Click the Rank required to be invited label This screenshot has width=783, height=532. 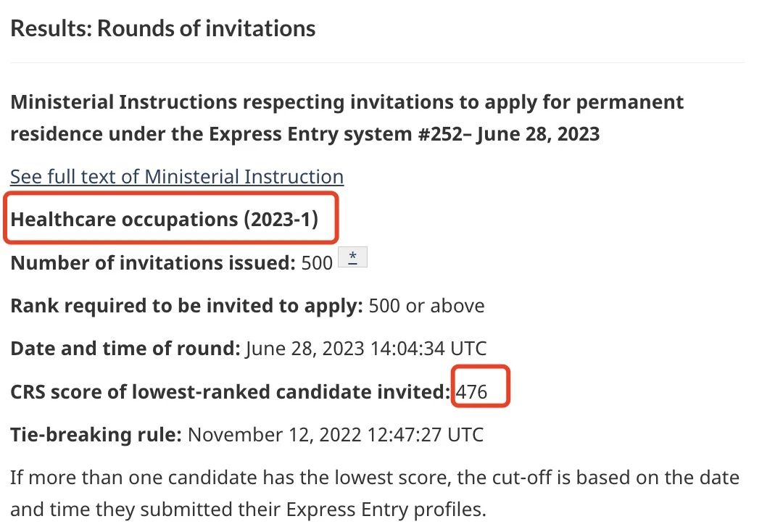pos(186,306)
